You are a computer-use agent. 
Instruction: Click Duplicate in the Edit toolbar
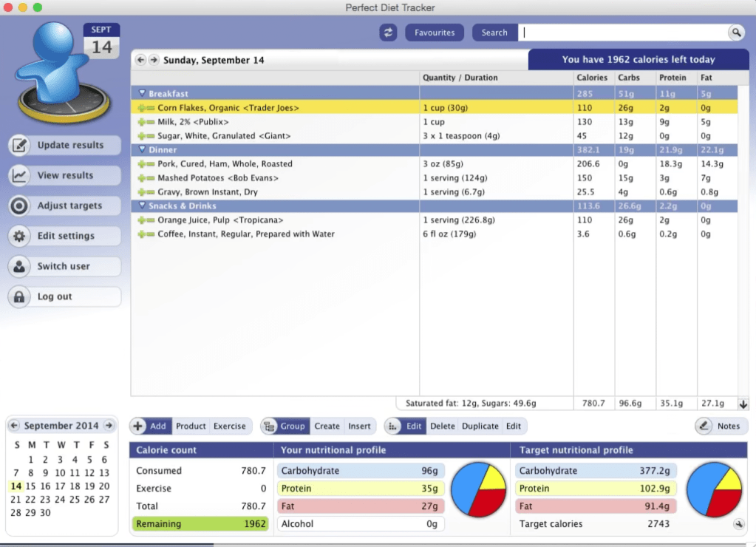click(480, 426)
